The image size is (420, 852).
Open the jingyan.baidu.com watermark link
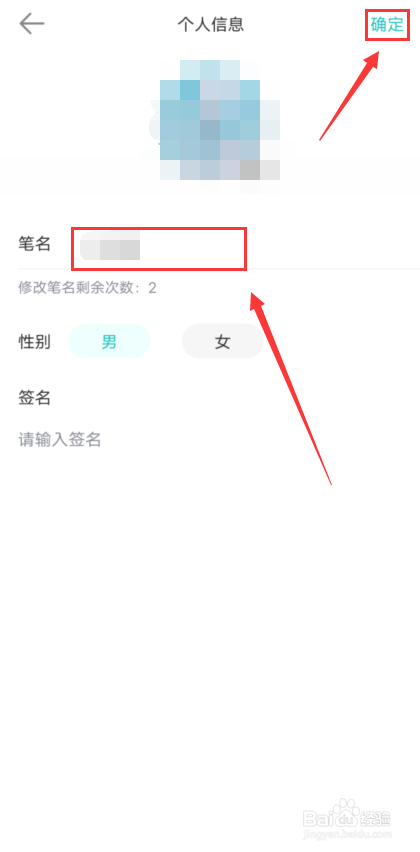(x=347, y=833)
